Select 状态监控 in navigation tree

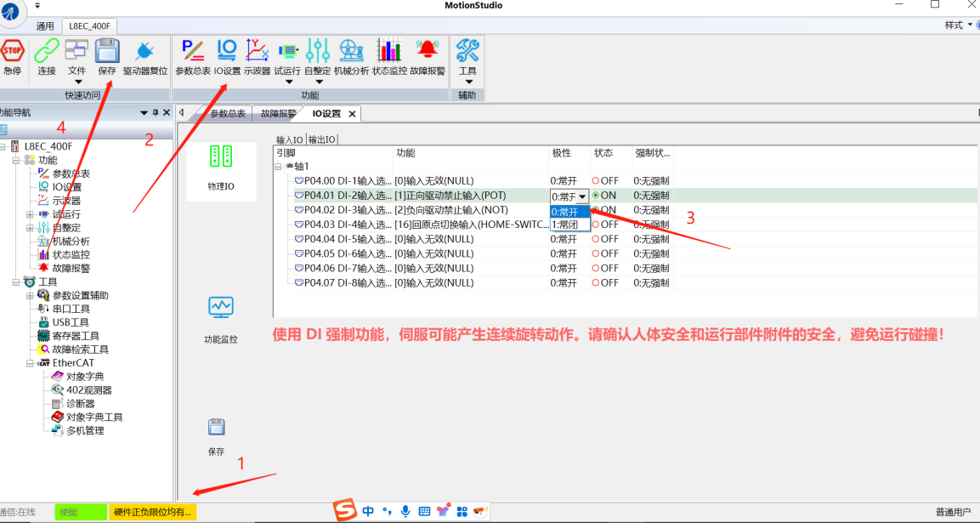71,254
